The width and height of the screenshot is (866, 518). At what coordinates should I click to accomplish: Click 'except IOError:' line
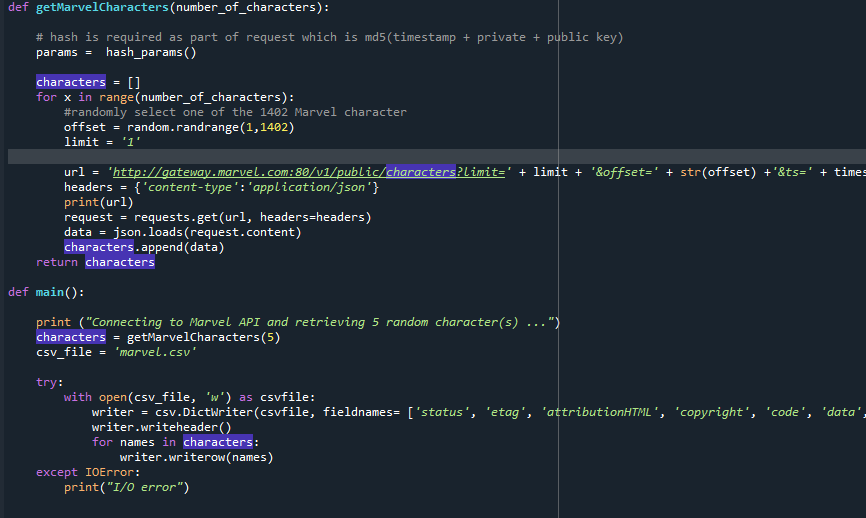(x=88, y=472)
